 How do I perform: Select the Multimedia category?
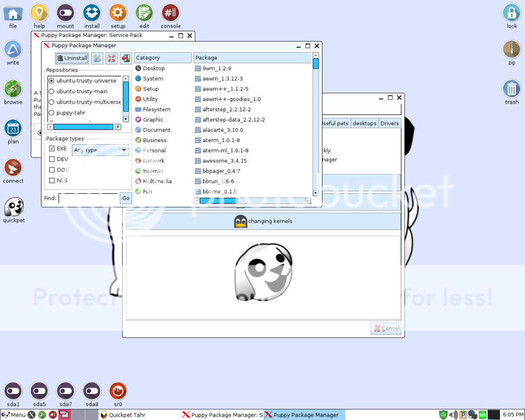coord(158,181)
